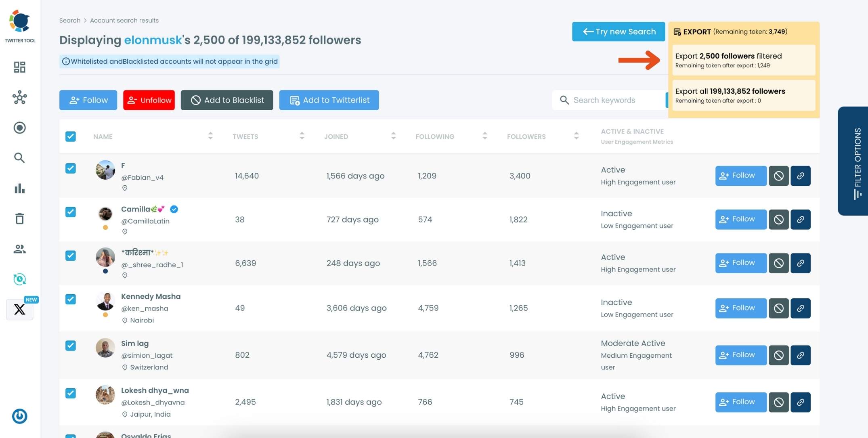Image resolution: width=868 pixels, height=438 pixels.
Task: Open the Search breadcrumb link
Action: (69, 20)
